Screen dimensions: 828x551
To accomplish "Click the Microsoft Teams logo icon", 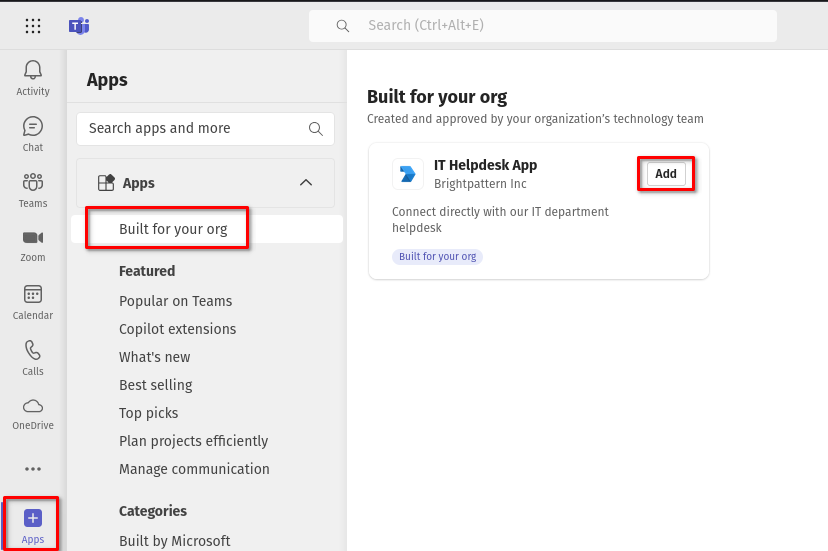I will tap(79, 25).
